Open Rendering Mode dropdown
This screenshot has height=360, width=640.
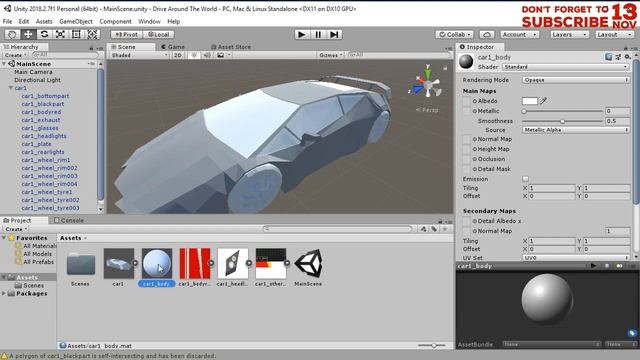coord(576,80)
